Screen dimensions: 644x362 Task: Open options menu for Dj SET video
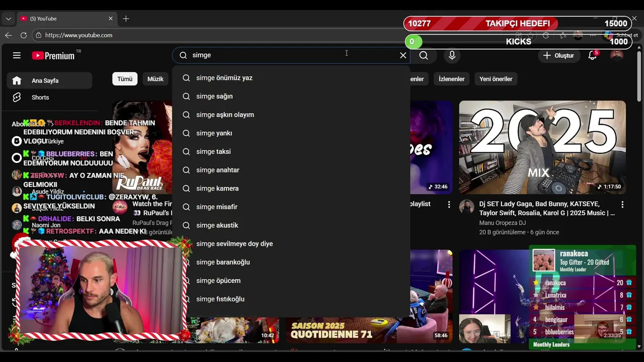[x=622, y=205]
